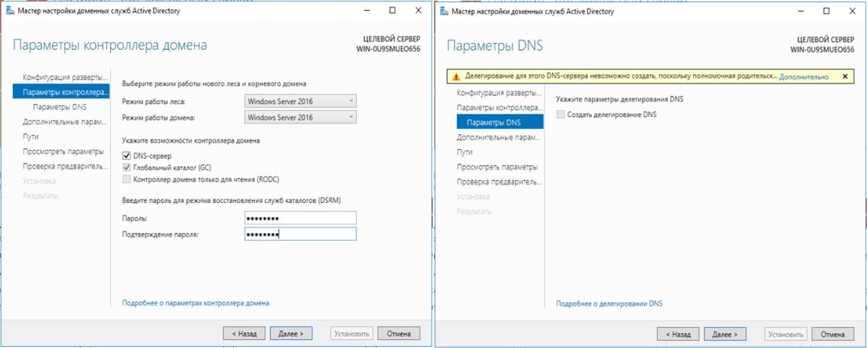Maximize the left Active Directory wizard window
868x348 pixels.
coord(392,11)
